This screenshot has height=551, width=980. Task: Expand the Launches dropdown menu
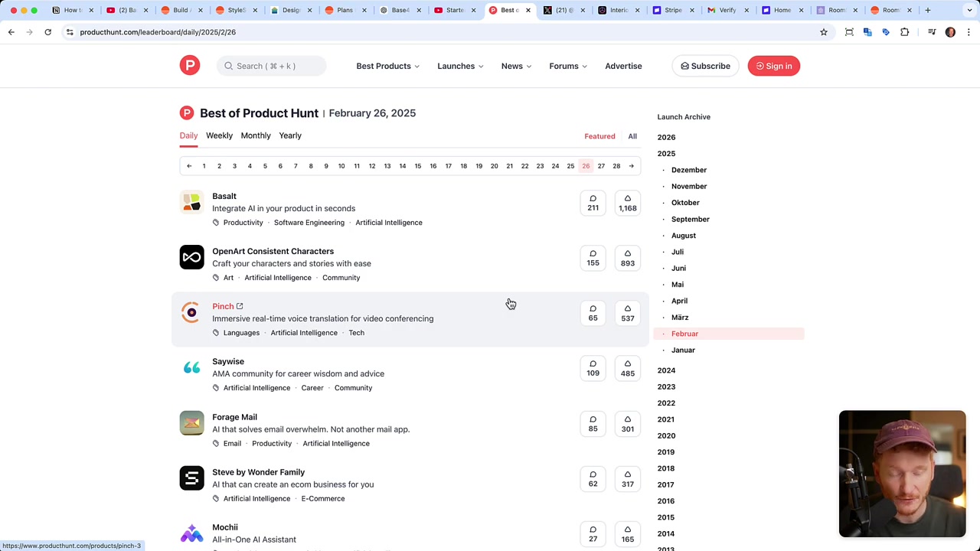point(460,66)
